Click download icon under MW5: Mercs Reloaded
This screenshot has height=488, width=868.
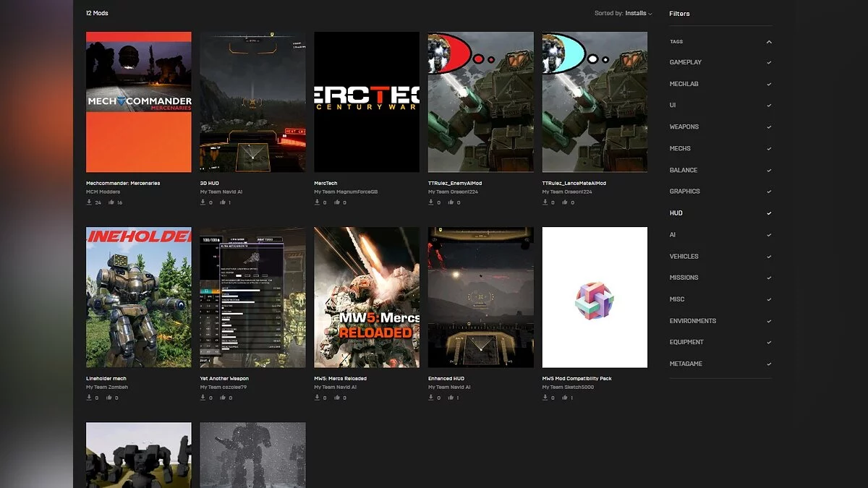[x=317, y=398]
